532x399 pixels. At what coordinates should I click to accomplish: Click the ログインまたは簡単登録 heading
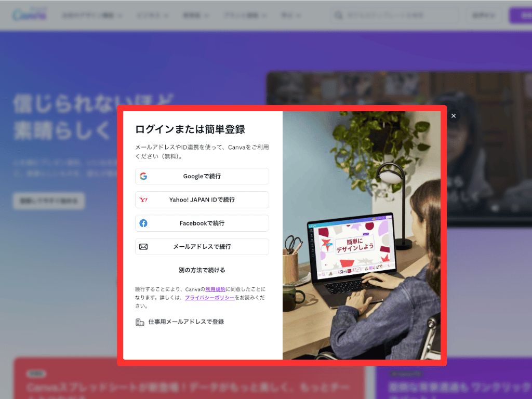click(190, 129)
